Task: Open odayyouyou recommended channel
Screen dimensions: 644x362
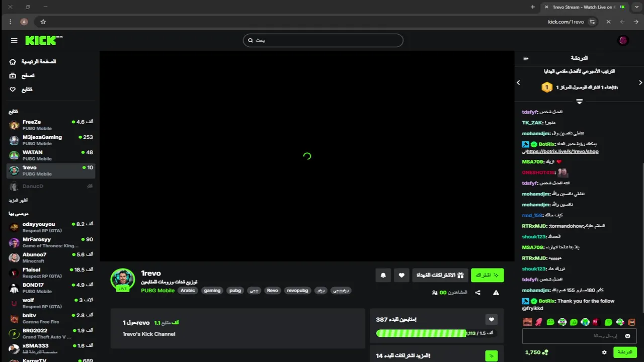Action: tap(51, 227)
